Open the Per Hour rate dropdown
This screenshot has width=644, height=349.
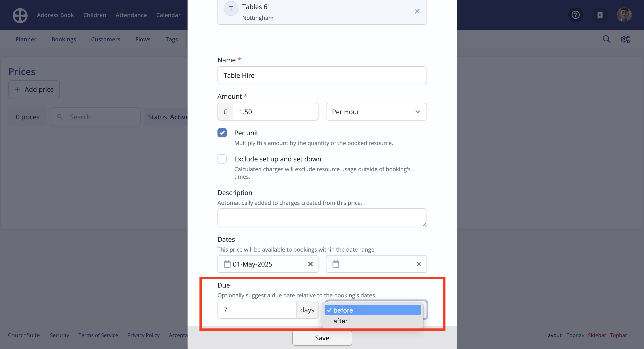coord(376,112)
